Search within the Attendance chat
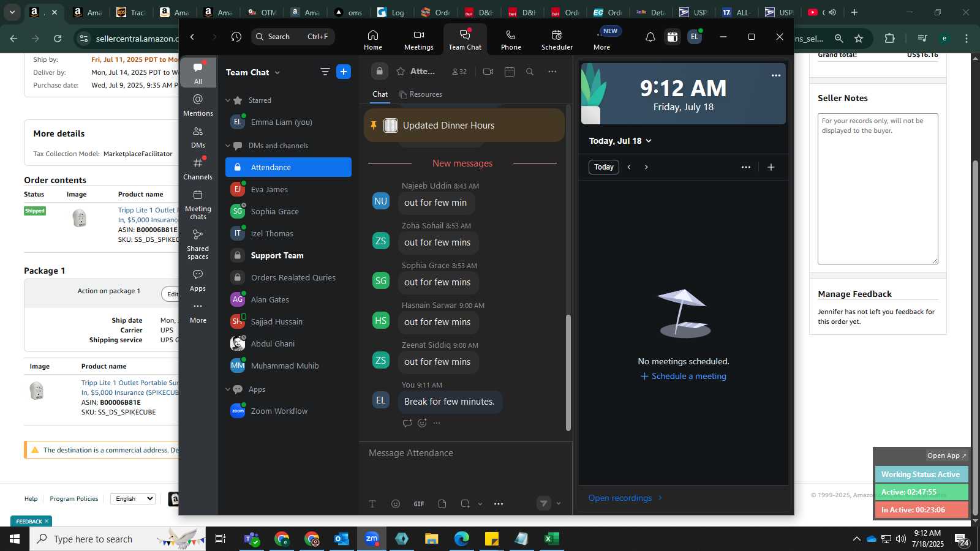This screenshot has height=551, width=980. point(530,72)
